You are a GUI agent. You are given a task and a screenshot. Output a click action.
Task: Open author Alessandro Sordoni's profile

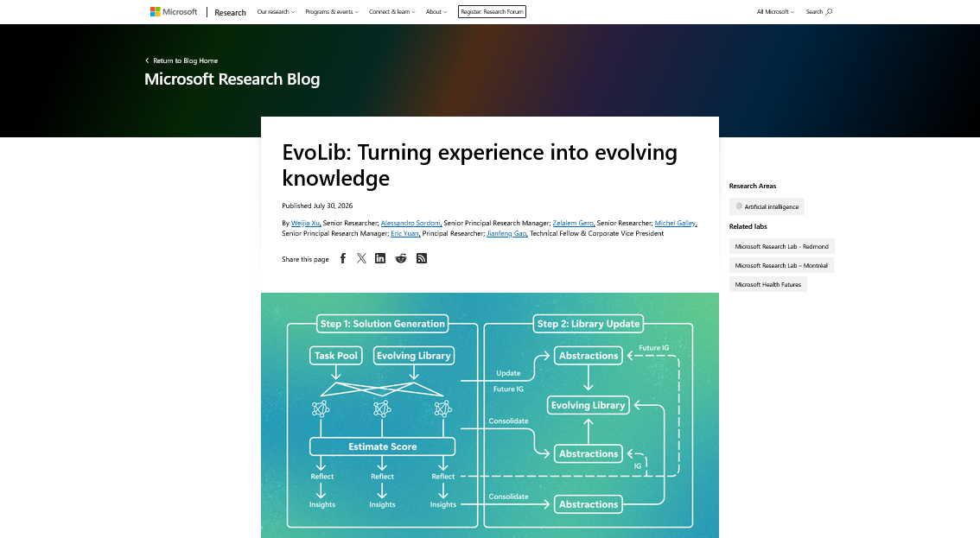click(x=410, y=223)
